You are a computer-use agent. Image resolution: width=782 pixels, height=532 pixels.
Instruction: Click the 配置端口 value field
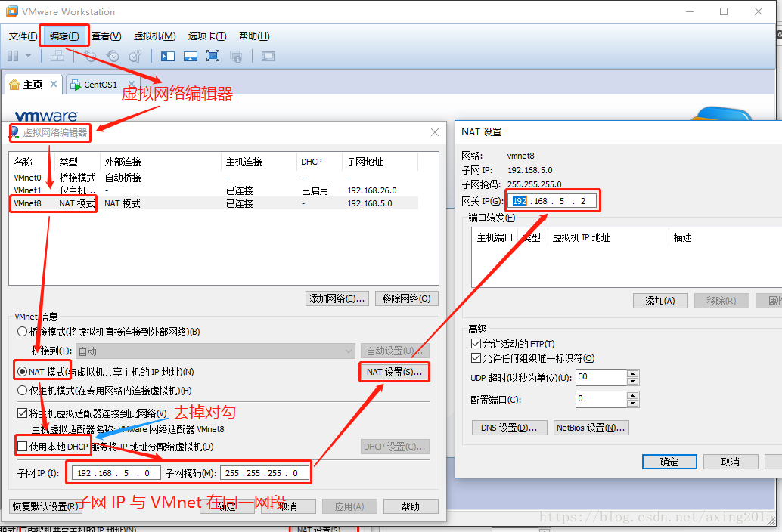pos(601,399)
